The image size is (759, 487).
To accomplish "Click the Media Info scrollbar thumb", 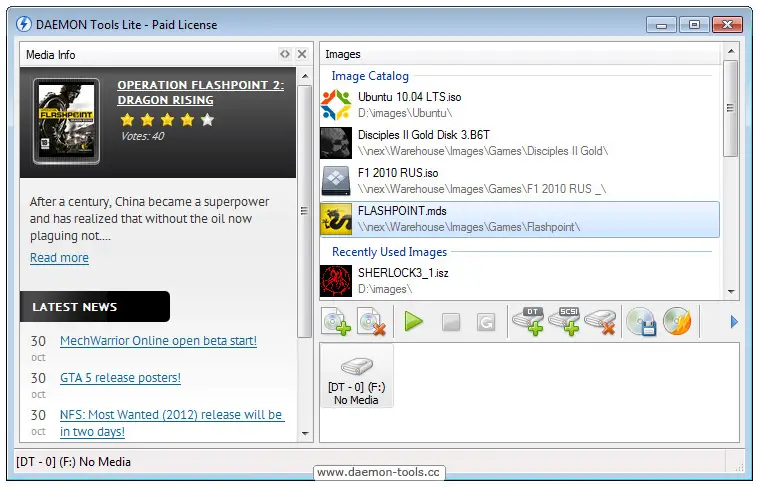I will 304,211.
